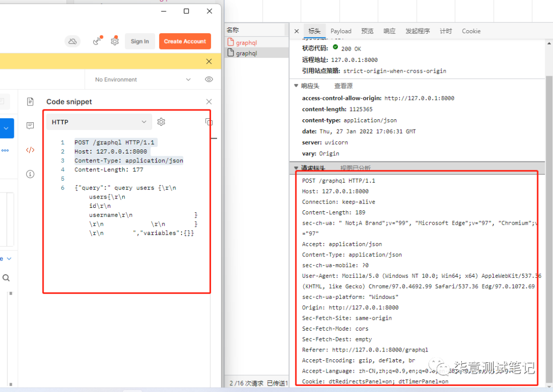The image size is (553, 392).
Task: Click 视图已分析 link for request headers
Action: point(355,168)
